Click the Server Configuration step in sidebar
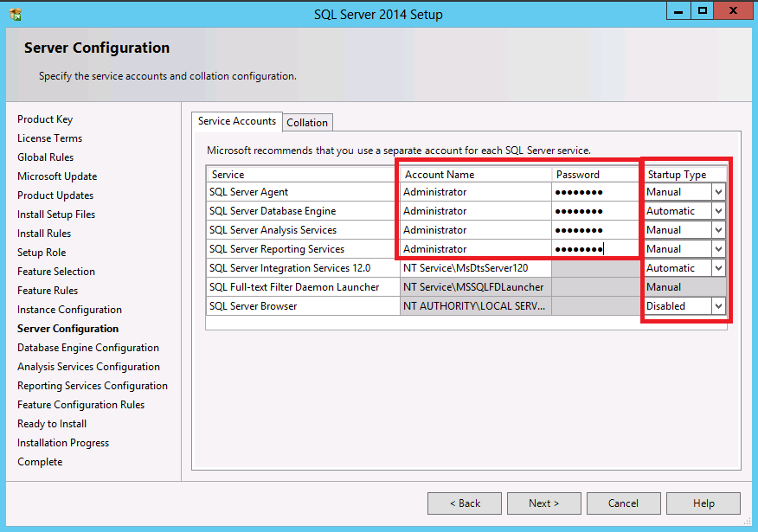The height and width of the screenshot is (532, 758). tap(67, 329)
